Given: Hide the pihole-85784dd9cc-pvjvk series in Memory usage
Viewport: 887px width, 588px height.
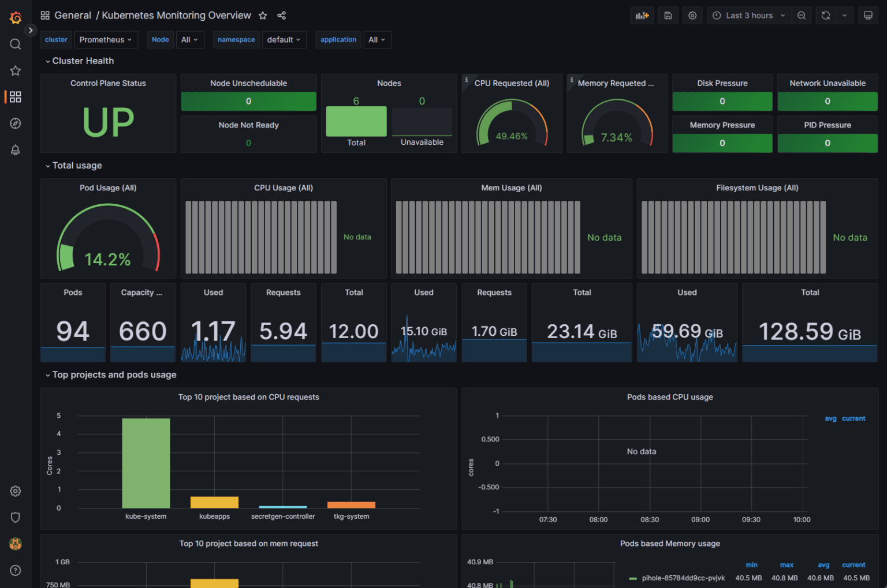Looking at the screenshot, I should click(x=683, y=578).
